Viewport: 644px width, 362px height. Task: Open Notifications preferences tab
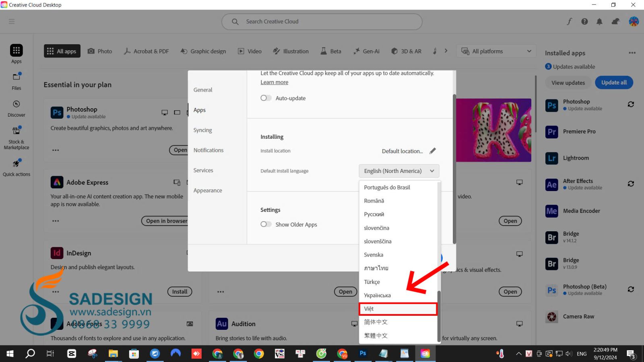click(x=208, y=150)
